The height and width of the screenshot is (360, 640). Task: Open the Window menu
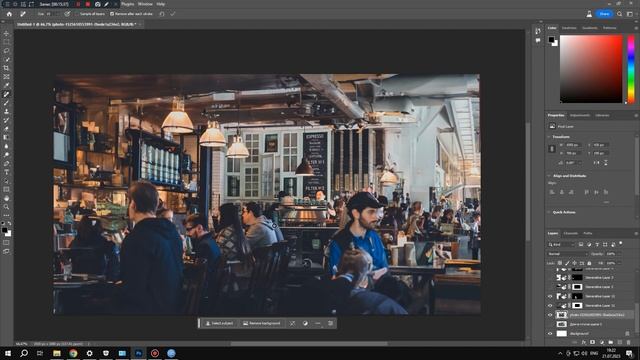tap(145, 4)
